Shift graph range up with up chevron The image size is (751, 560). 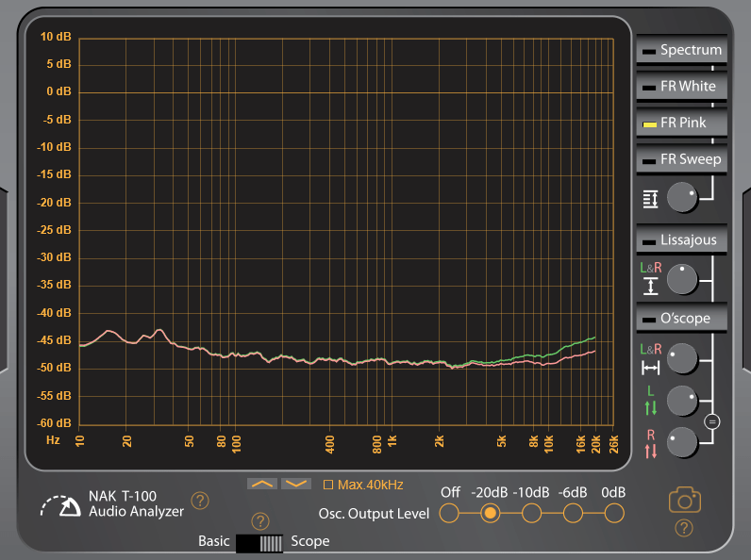[262, 484]
